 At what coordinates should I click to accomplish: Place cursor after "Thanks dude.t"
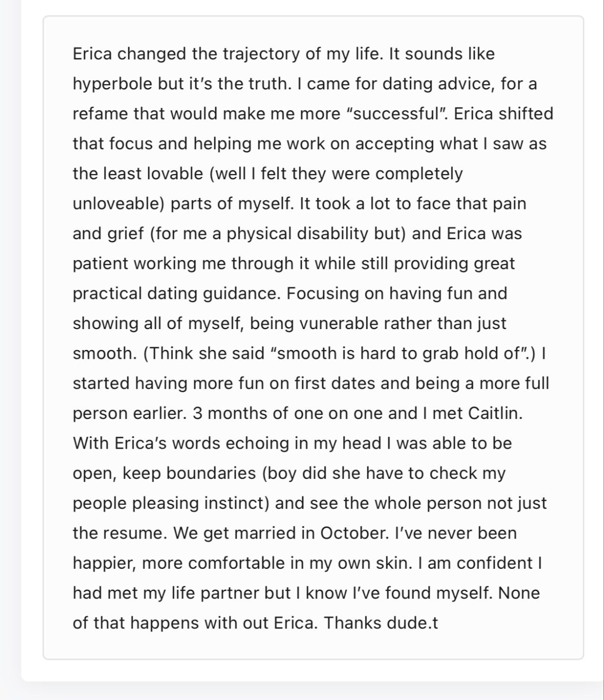click(438, 623)
